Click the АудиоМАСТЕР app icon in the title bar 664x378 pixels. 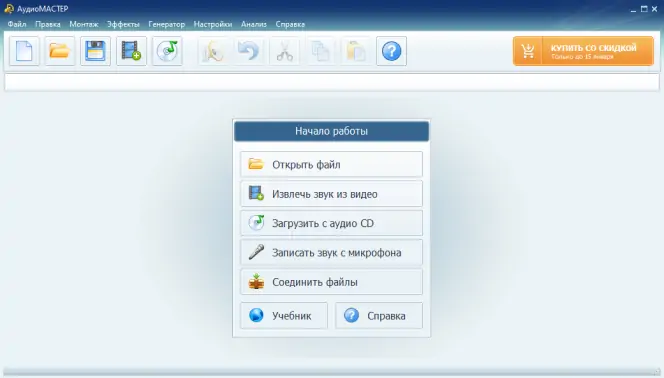pyautogui.click(x=9, y=9)
